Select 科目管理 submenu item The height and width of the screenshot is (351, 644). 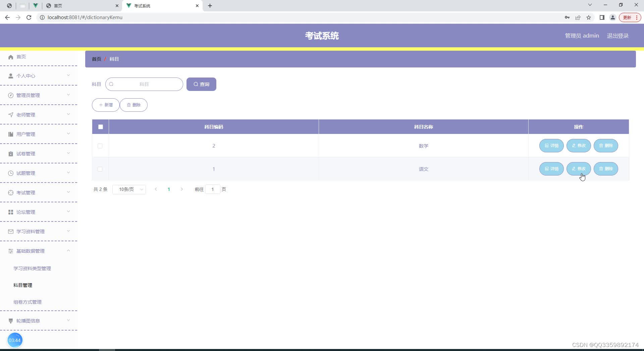click(x=23, y=285)
